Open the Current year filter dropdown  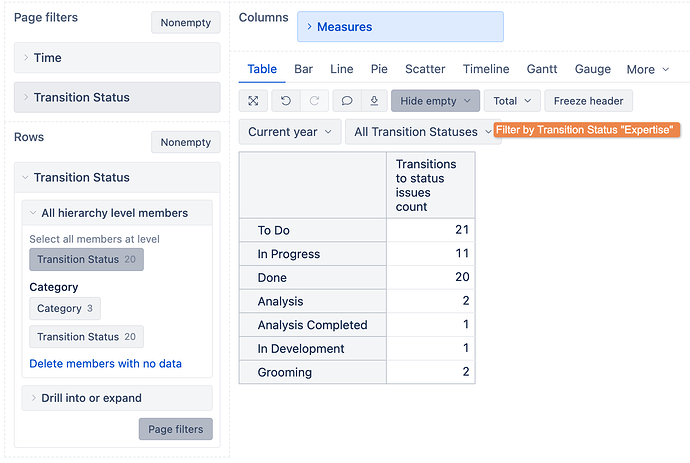tap(288, 132)
